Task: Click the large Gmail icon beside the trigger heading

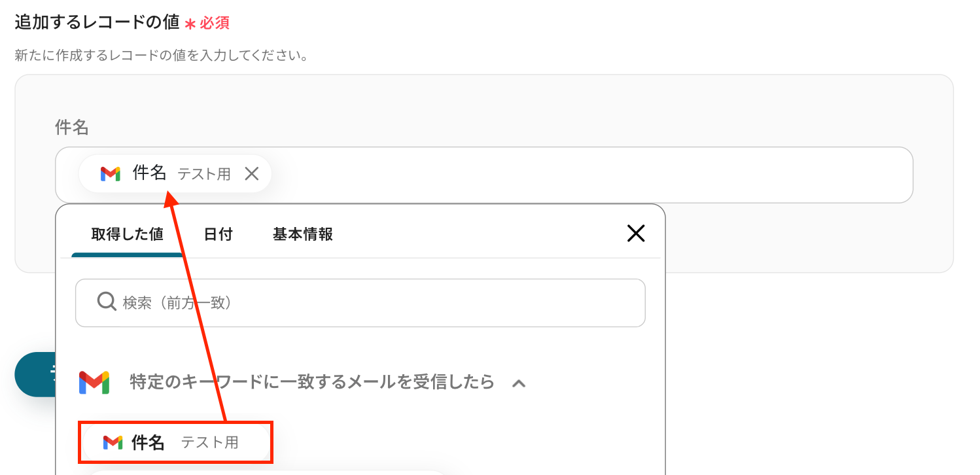Action: pos(94,382)
